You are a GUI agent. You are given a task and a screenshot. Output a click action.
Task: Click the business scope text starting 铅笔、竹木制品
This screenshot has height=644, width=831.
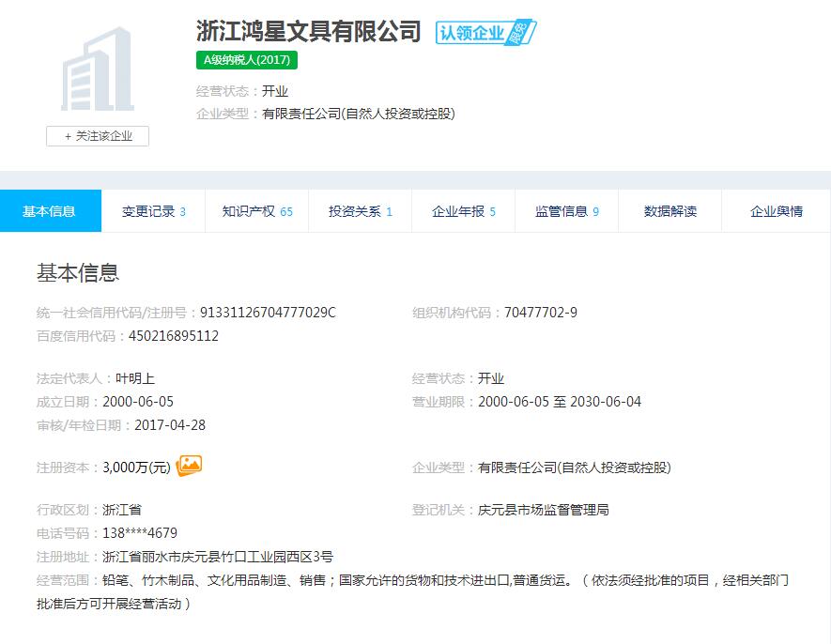pyautogui.click(x=412, y=591)
